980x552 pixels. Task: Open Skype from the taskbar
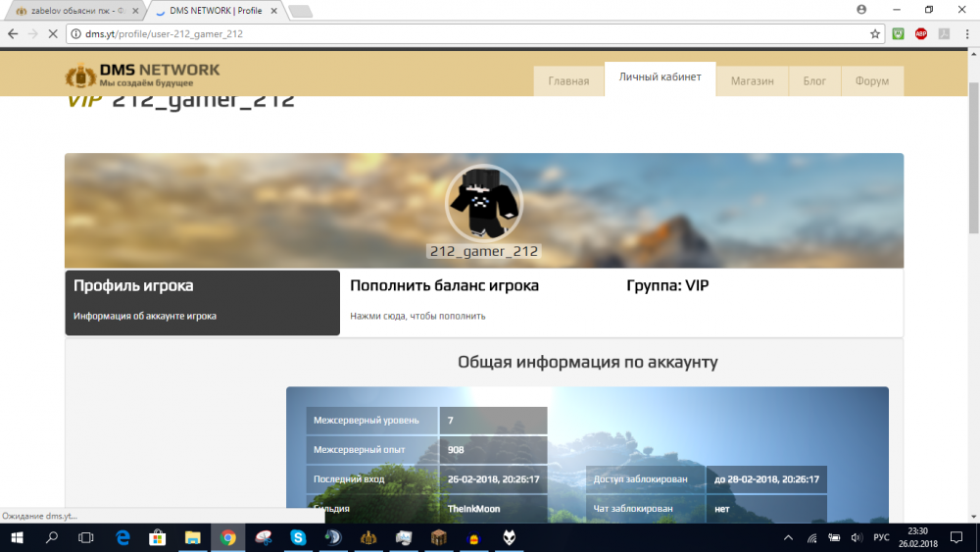coord(298,537)
